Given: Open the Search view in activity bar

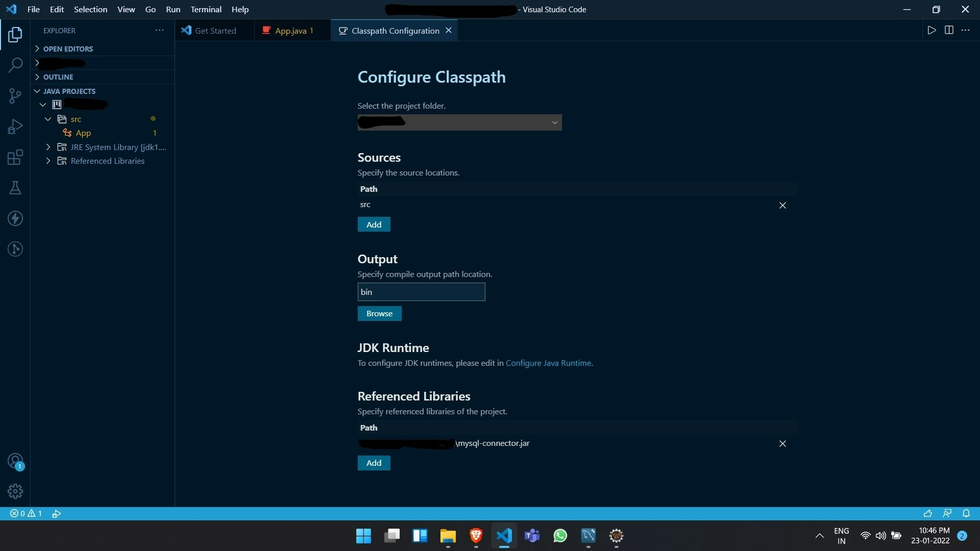Looking at the screenshot, I should [x=15, y=65].
